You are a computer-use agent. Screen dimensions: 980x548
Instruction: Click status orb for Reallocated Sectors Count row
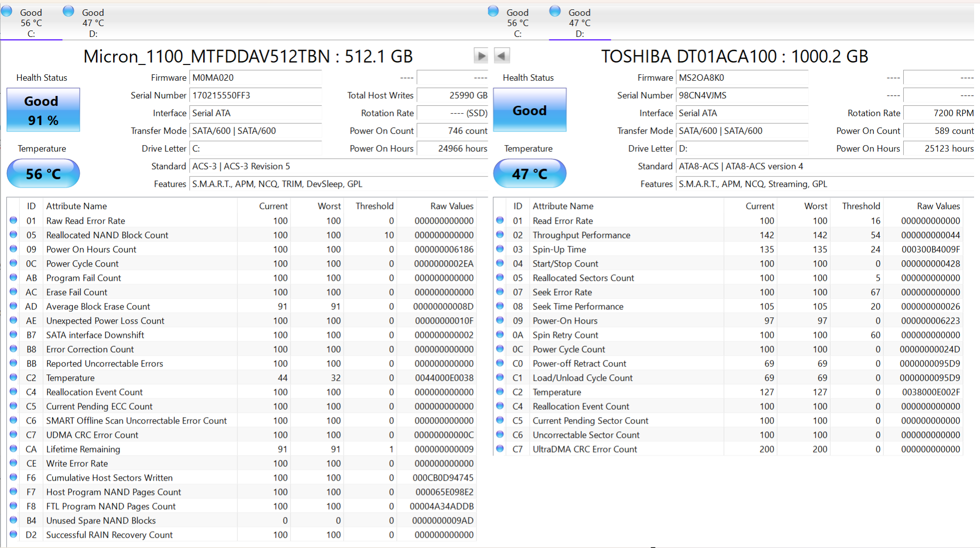tap(500, 277)
